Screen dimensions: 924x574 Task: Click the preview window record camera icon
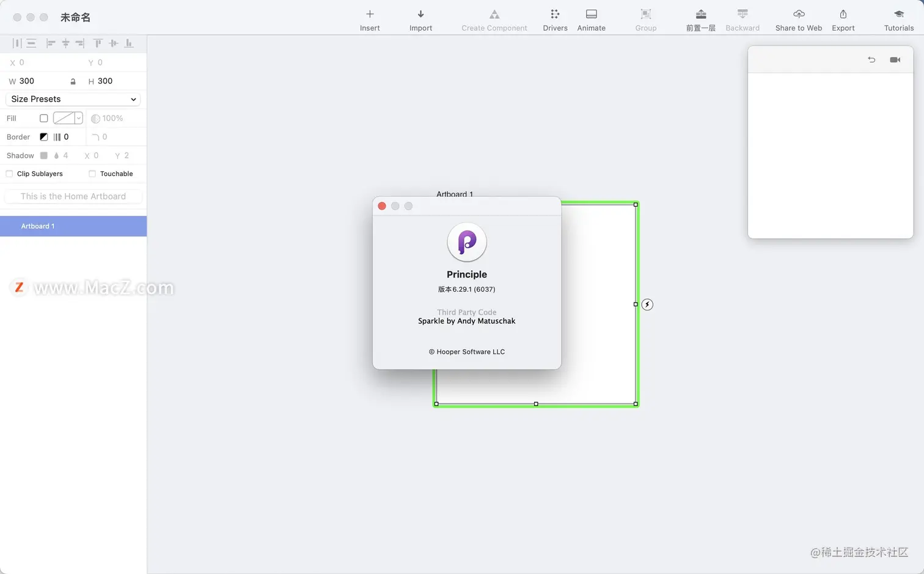[895, 59]
